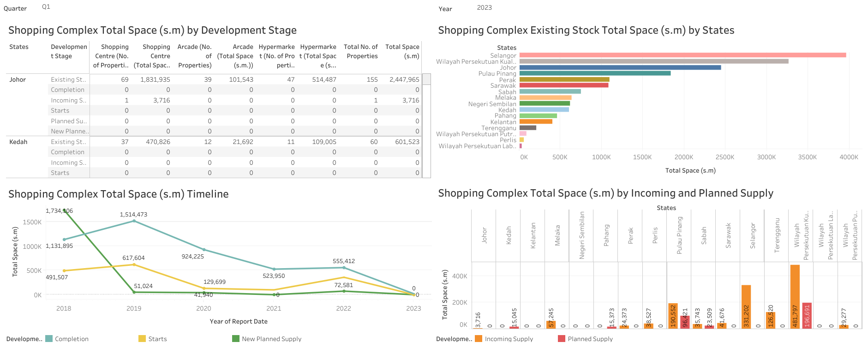868x348 pixels.
Task: Select the Sarawak red bar in states chart
Action: [x=564, y=85]
